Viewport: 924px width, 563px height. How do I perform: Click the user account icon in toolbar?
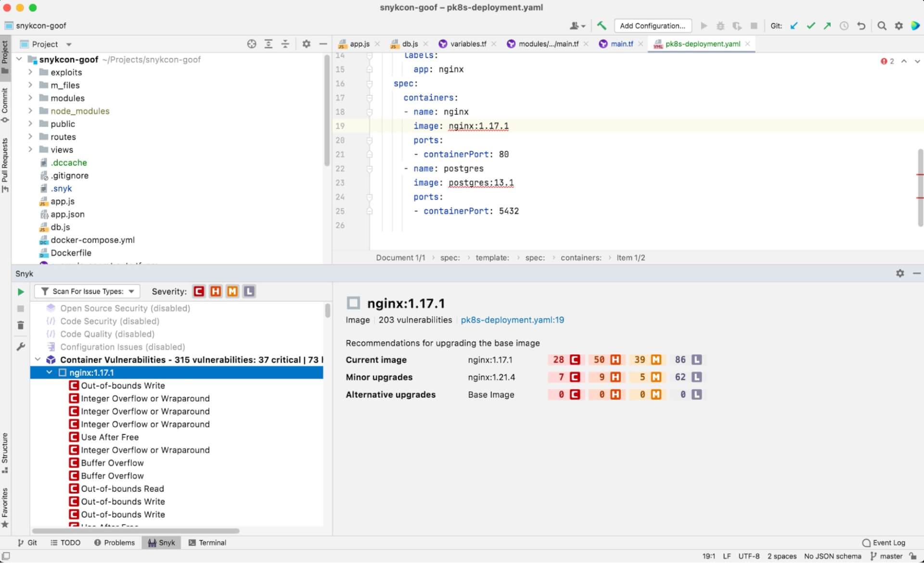coord(577,26)
